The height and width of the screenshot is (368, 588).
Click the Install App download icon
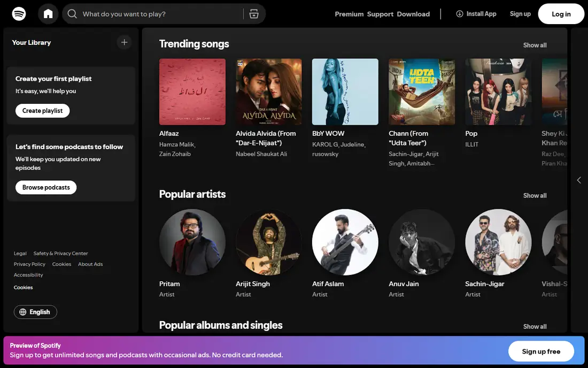[459, 14]
